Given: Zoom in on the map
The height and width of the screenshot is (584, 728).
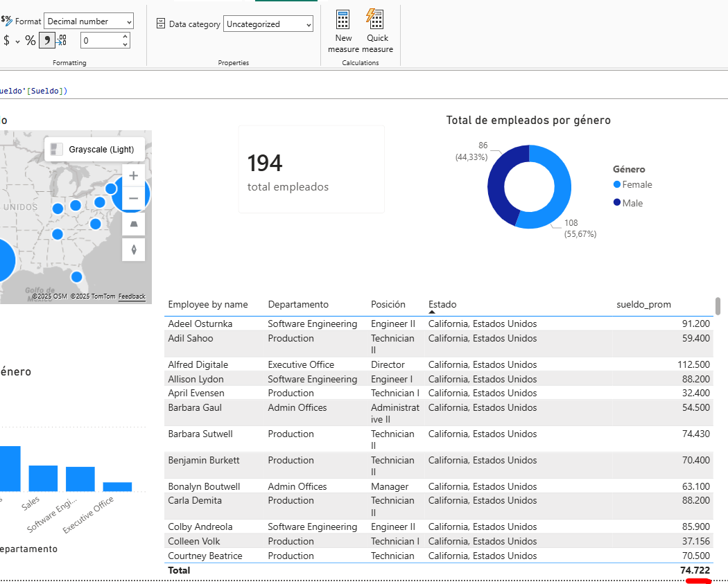Looking at the screenshot, I should click(x=133, y=176).
